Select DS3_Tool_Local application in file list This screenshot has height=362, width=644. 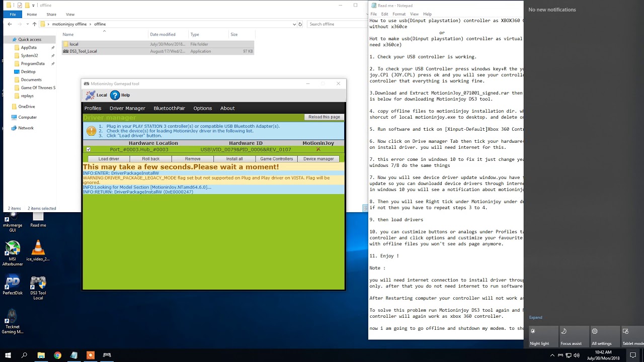pos(158,51)
